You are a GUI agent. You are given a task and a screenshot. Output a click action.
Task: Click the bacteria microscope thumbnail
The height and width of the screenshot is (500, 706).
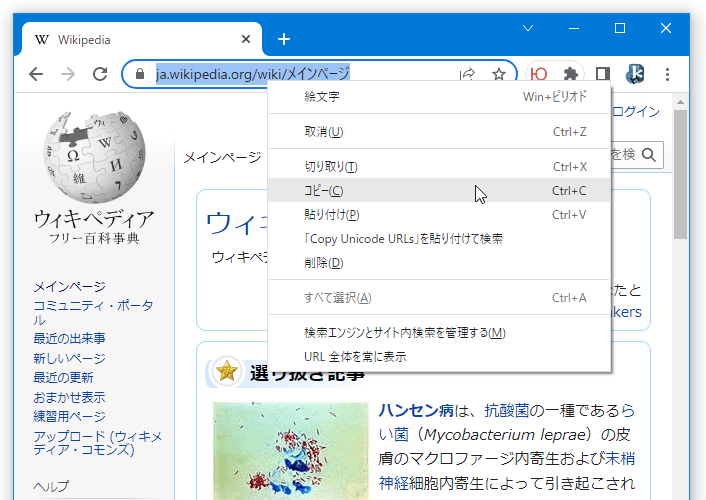pyautogui.click(x=290, y=451)
